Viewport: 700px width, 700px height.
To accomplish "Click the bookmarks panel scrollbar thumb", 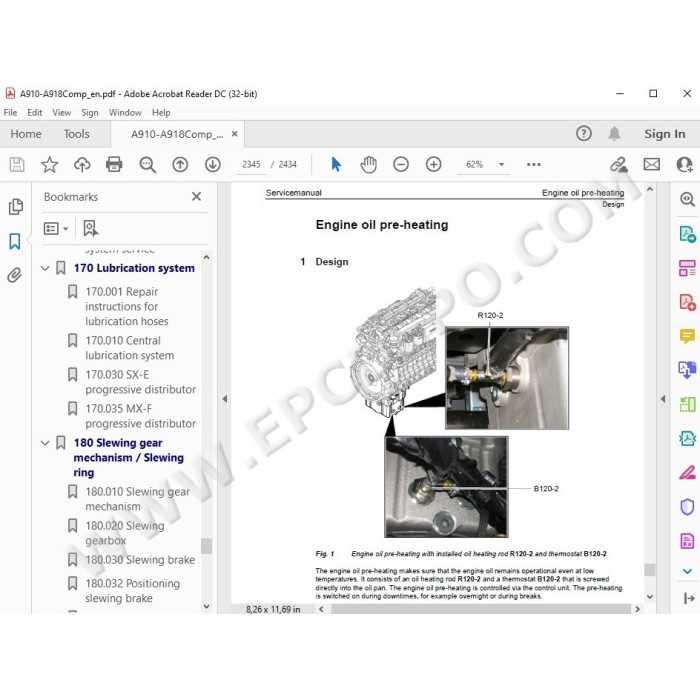I will (206, 546).
